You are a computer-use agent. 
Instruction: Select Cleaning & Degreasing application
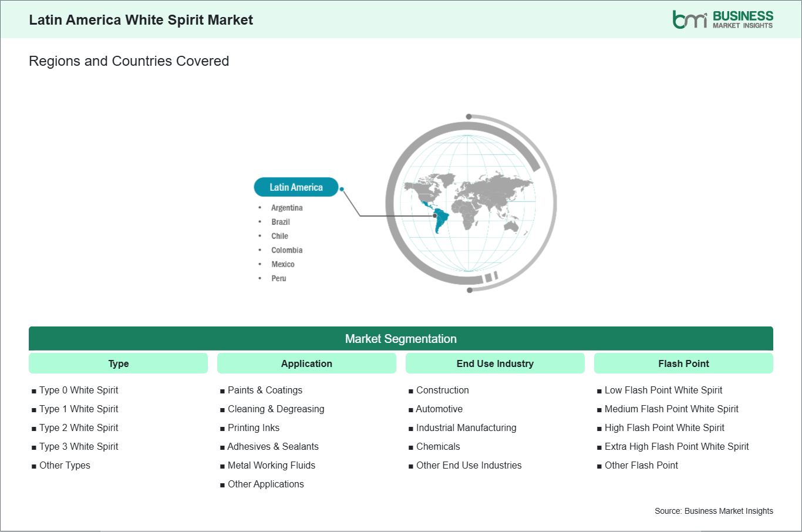pos(276,409)
